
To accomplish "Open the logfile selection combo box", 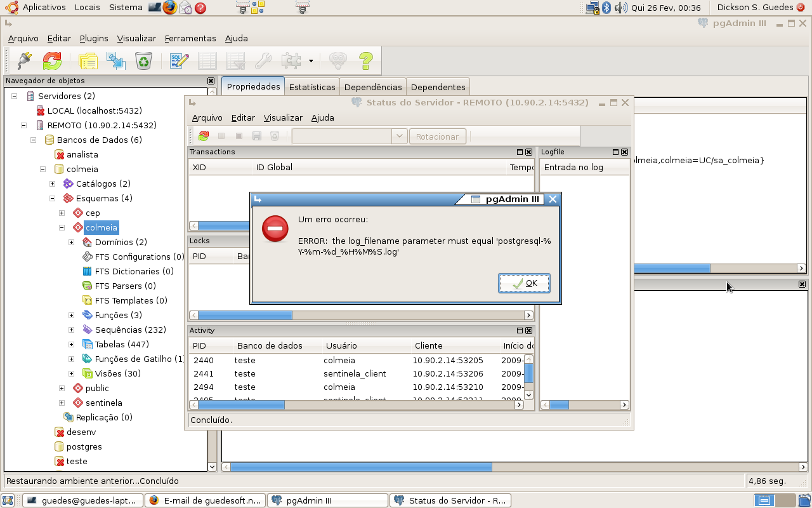I will 349,136.
